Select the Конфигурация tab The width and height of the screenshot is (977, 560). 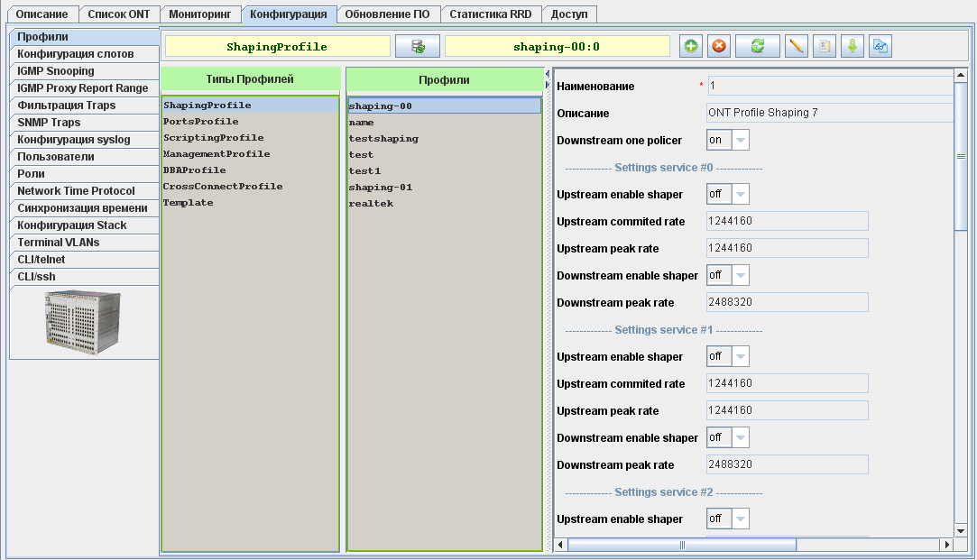(289, 14)
